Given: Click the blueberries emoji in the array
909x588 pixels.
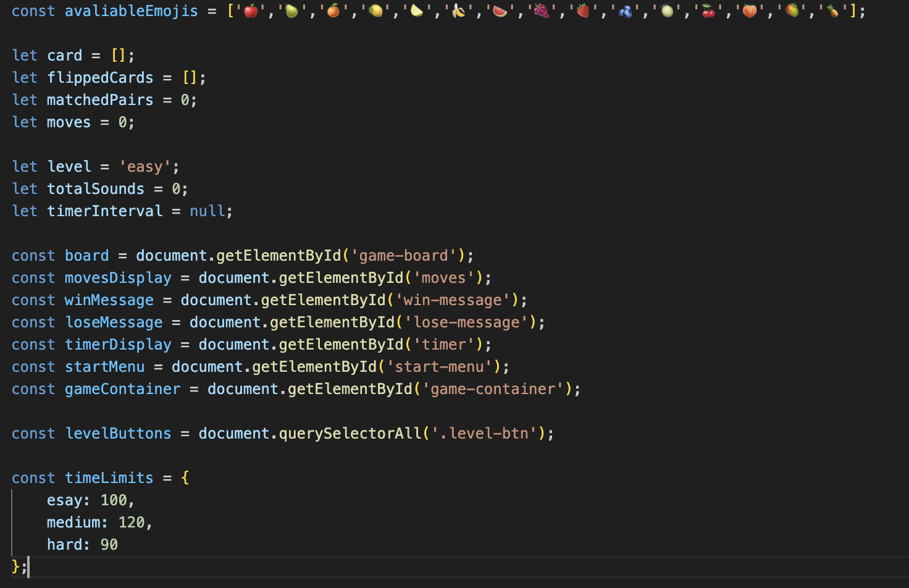Looking at the screenshot, I should (625, 10).
